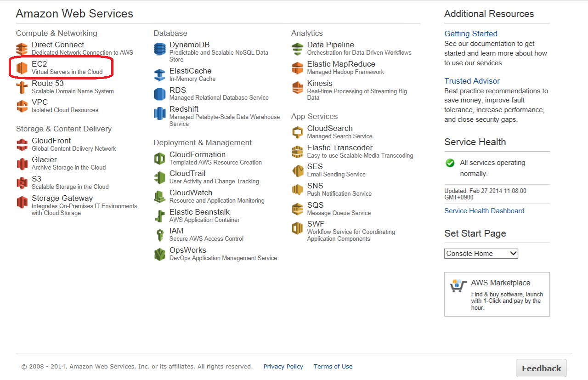The height and width of the screenshot is (380, 588).
Task: Open the DynamoDB database icon
Action: click(159, 49)
